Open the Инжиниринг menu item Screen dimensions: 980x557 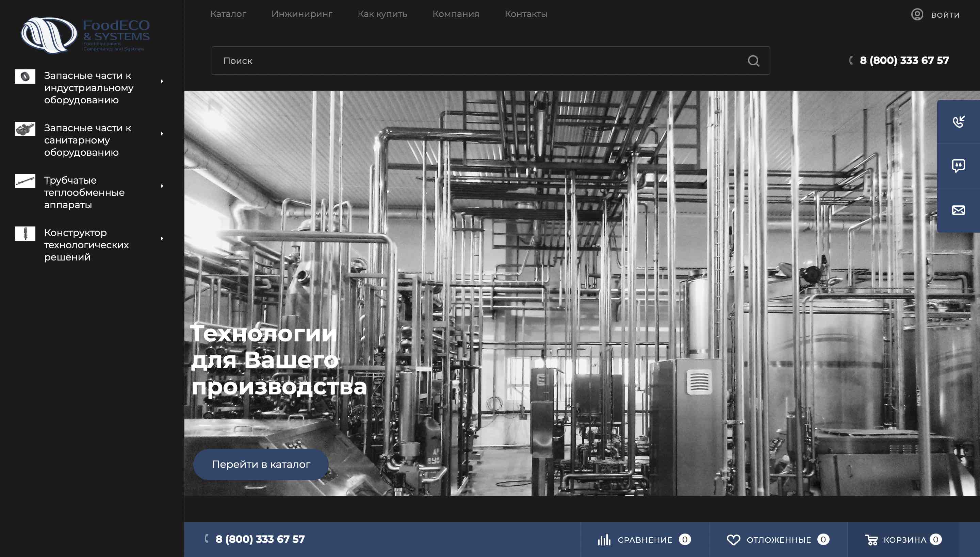click(x=301, y=14)
